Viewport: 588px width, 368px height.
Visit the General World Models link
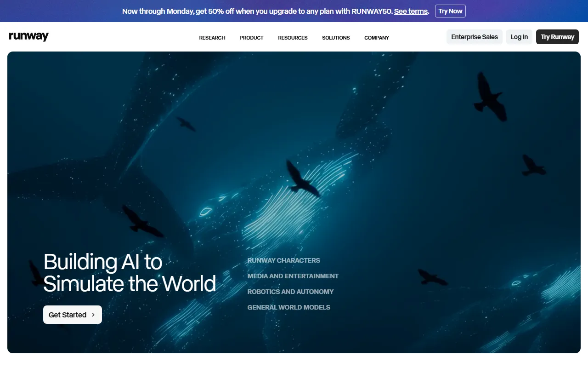click(x=288, y=307)
